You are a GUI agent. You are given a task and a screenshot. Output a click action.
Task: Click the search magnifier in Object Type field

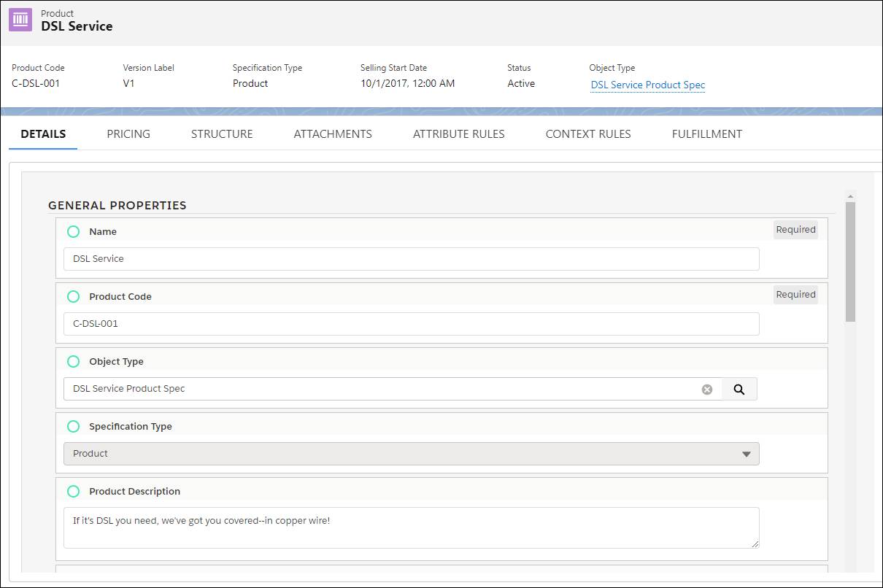[x=739, y=389]
